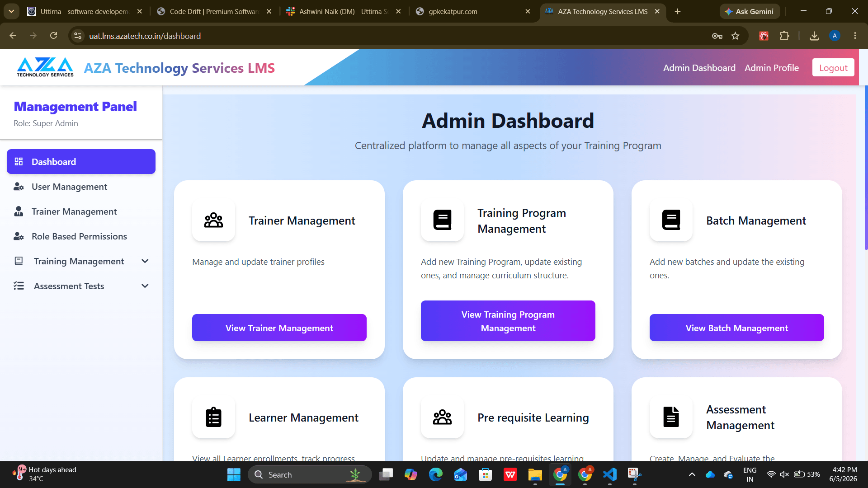This screenshot has height=488, width=868.
Task: Switch to the Uttirna software development tab
Action: 85,11
